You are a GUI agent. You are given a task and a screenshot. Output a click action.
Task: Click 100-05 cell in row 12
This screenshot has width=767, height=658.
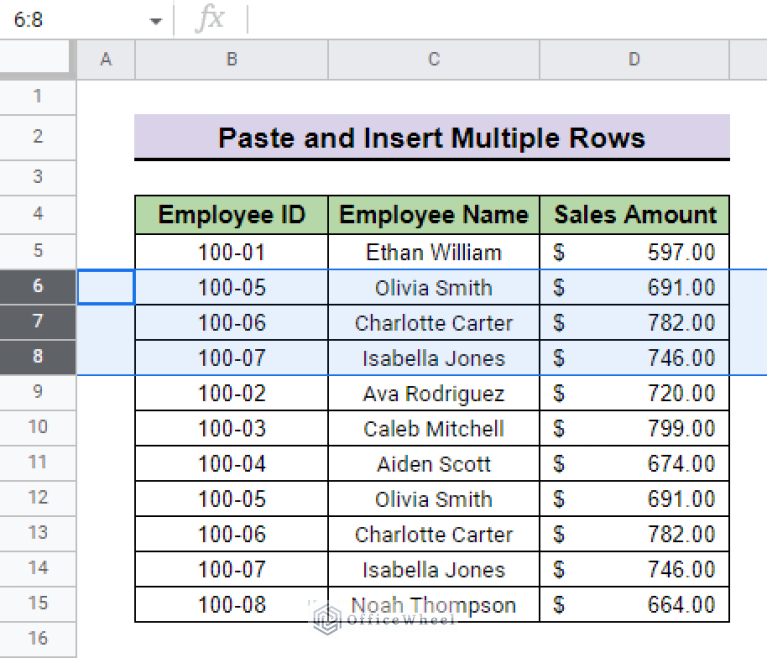pos(231,499)
